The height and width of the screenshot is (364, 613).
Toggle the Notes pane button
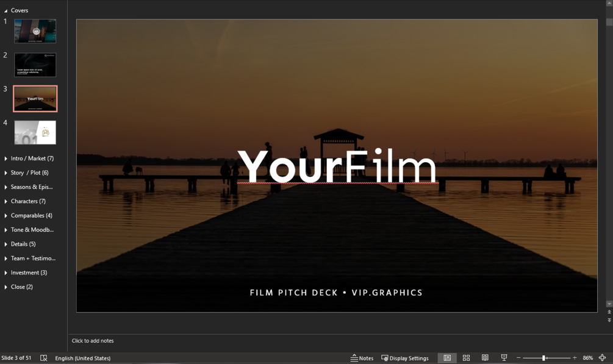point(362,358)
